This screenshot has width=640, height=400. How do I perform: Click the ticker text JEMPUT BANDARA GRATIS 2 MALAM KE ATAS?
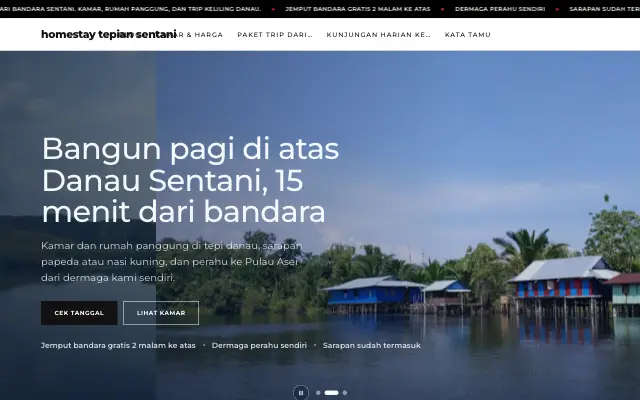tap(358, 9)
